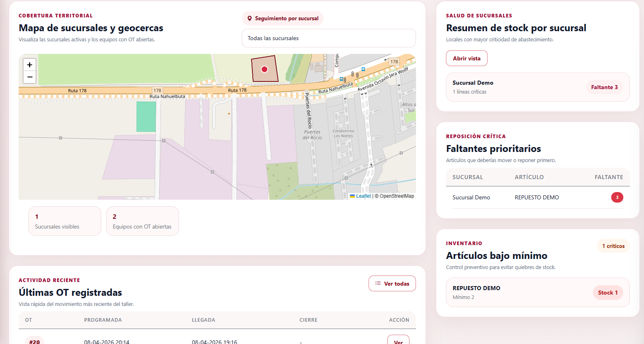Click the Sucursales visibles counter card

[x=65, y=221]
